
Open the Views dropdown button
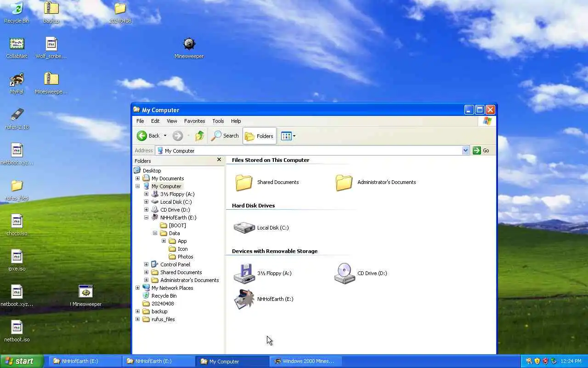(x=288, y=136)
